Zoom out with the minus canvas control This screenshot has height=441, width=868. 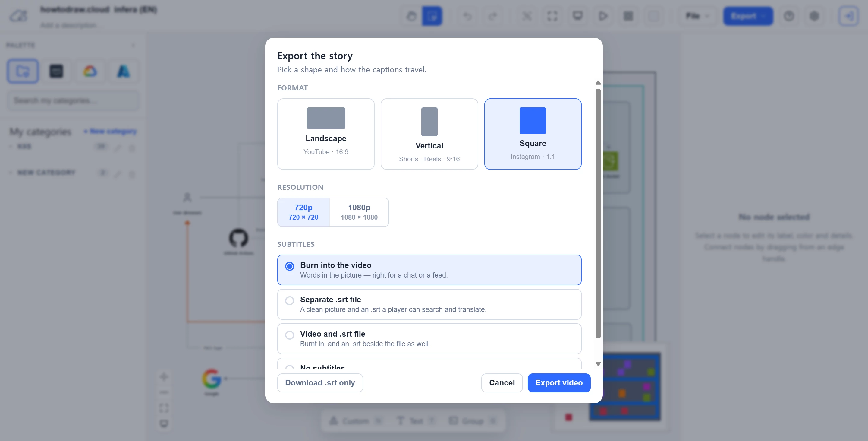(164, 392)
